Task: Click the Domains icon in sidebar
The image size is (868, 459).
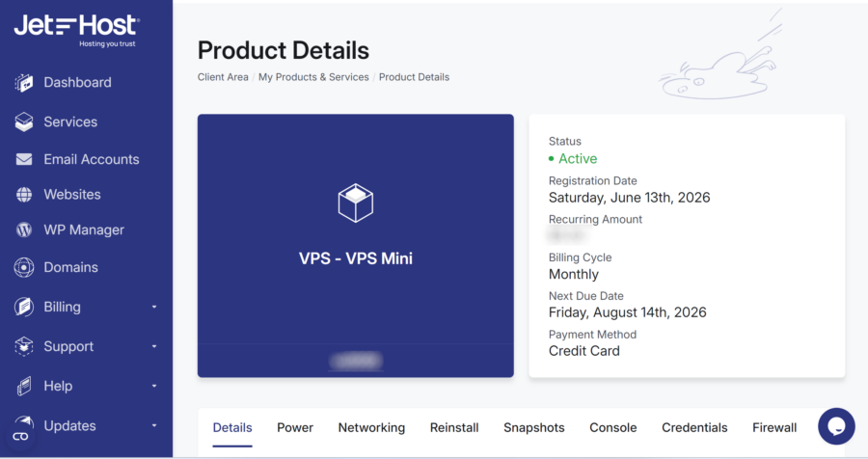Action: 24,267
